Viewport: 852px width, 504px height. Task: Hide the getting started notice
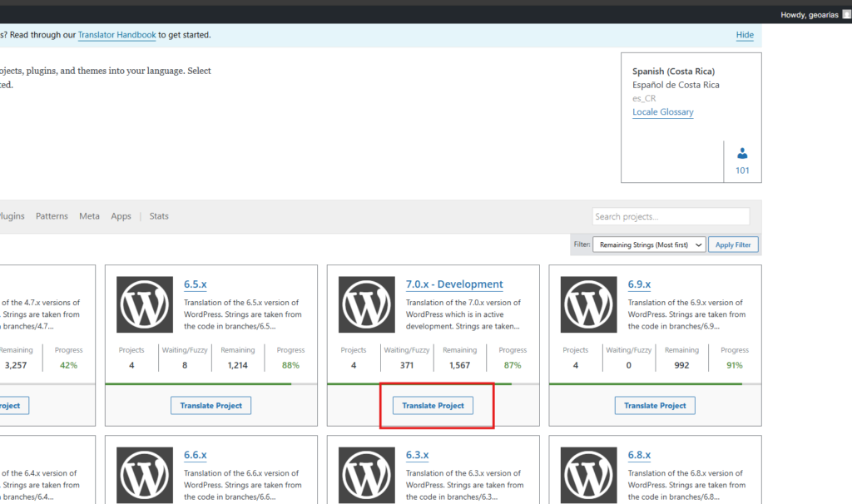pos(745,35)
